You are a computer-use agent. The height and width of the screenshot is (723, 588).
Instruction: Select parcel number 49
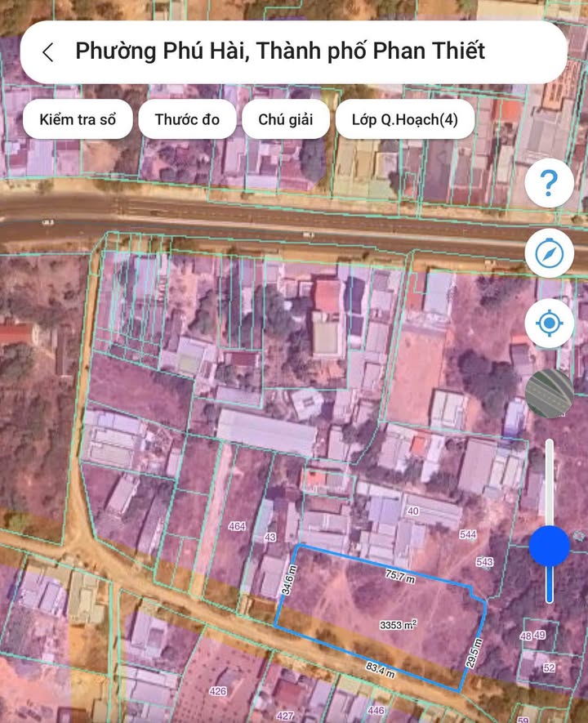(540, 635)
